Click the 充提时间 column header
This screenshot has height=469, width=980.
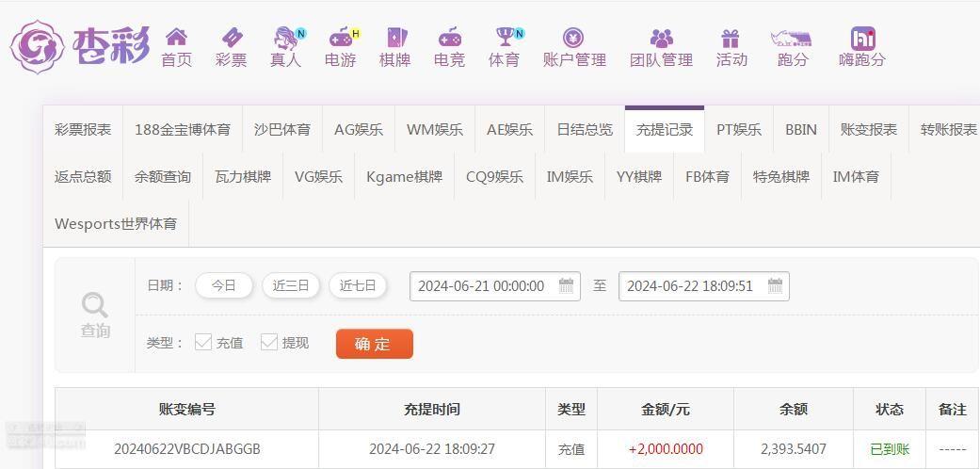[432, 410]
